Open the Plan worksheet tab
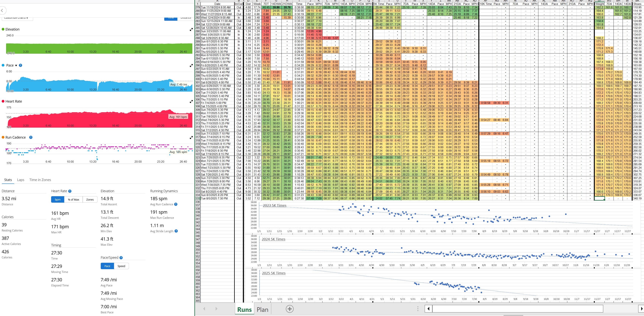Screen dimensions: 644x316 point(262,310)
